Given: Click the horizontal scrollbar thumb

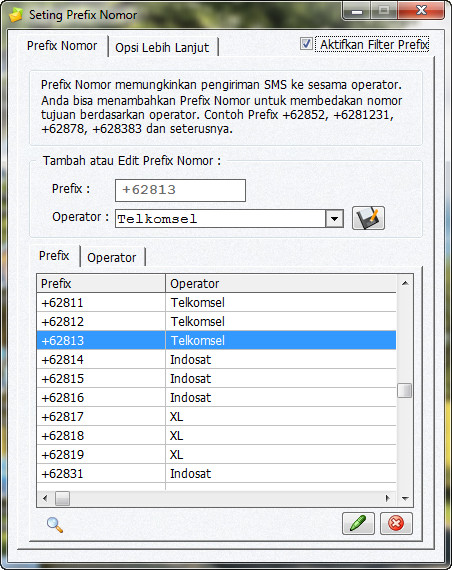Looking at the screenshot, I should [62, 498].
